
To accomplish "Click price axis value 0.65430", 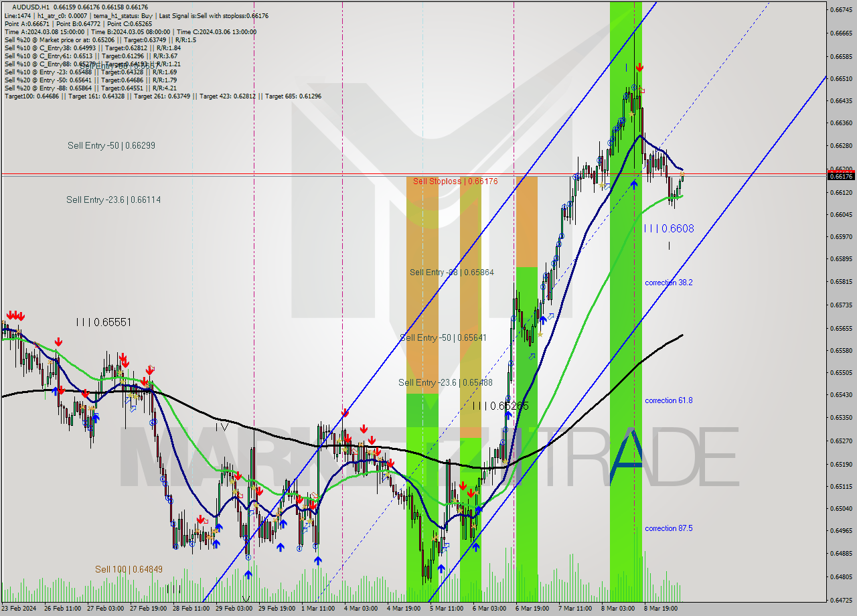I will [x=841, y=394].
